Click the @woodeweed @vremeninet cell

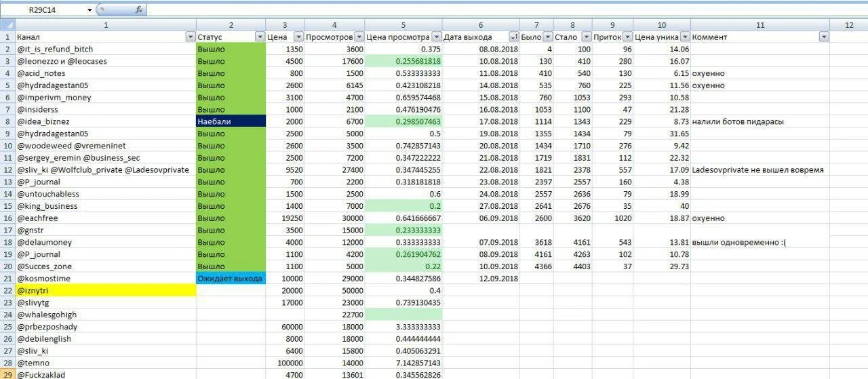point(105,146)
